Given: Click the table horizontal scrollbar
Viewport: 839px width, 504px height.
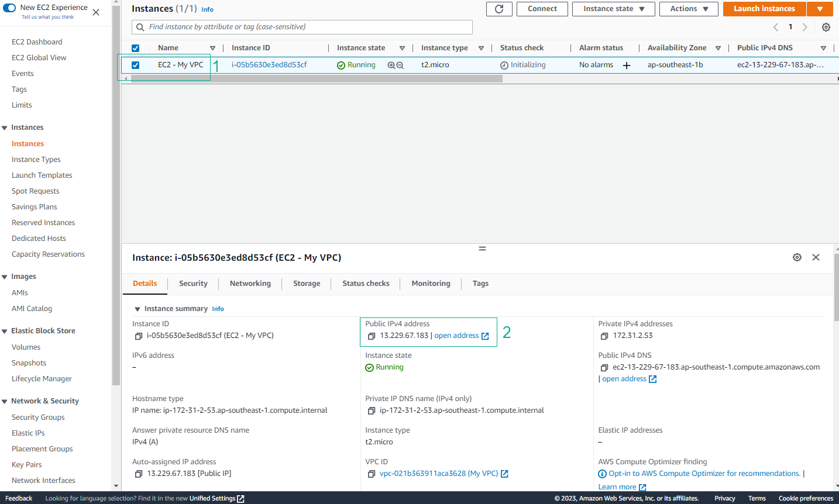Looking at the screenshot, I should pyautogui.click(x=317, y=78).
